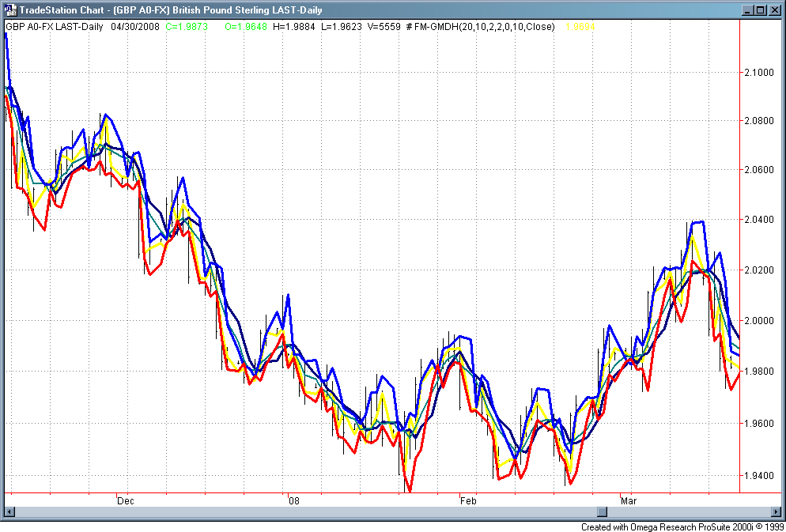Click the horizontal scrollbar left arrow
This screenshot has width=786, height=532.
(10, 511)
